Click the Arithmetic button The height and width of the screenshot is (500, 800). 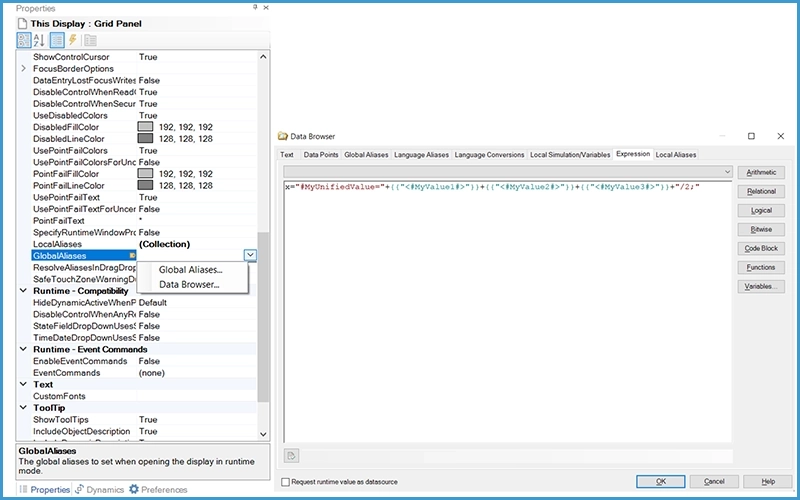click(761, 172)
